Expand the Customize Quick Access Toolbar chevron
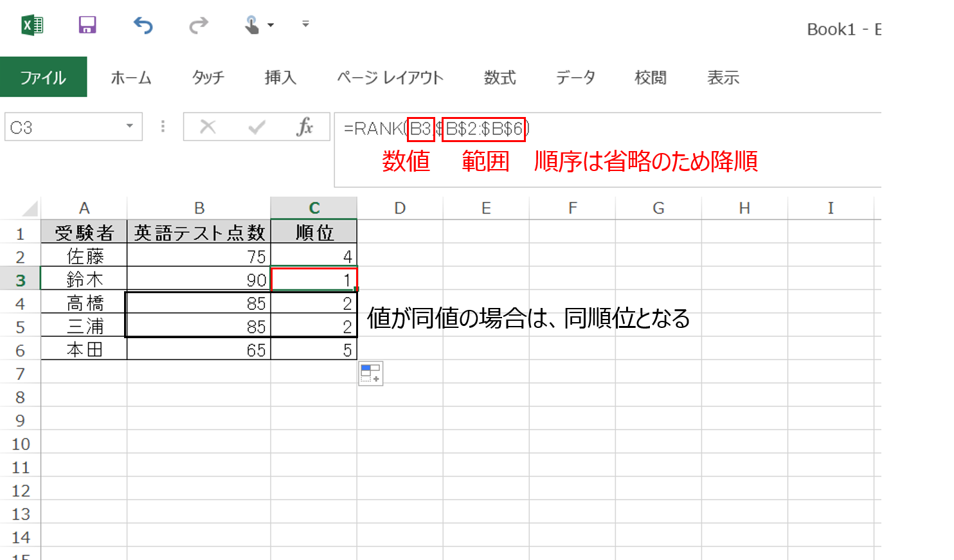 304,23
